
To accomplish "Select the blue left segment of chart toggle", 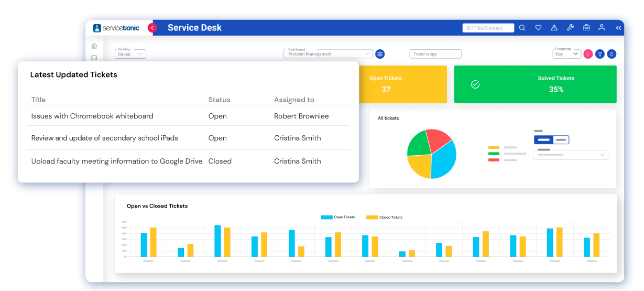I will click(543, 140).
